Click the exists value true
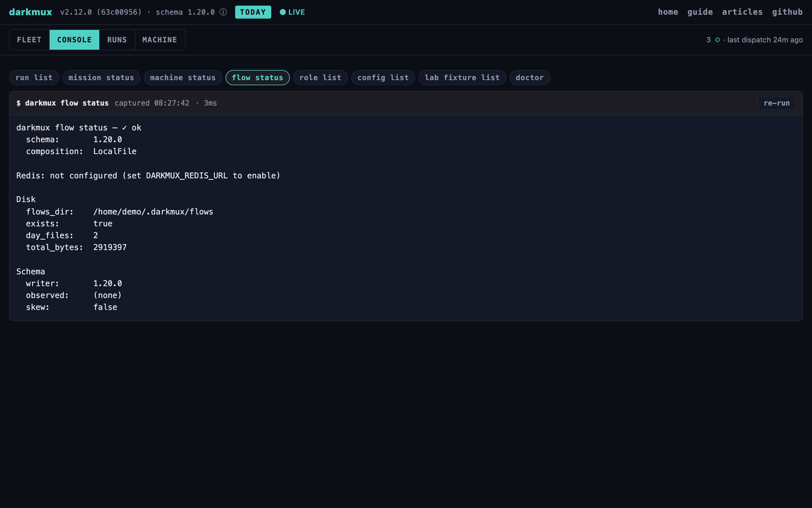 click(x=103, y=224)
